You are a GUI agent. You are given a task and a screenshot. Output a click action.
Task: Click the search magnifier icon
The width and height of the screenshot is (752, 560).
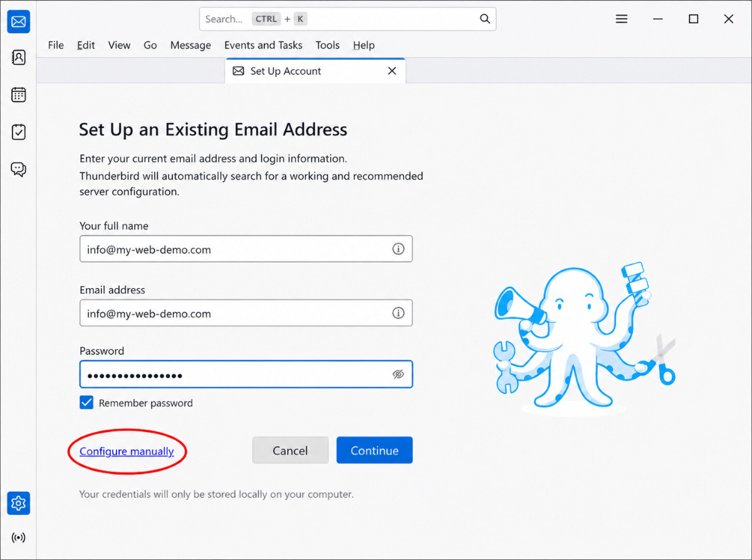(485, 19)
